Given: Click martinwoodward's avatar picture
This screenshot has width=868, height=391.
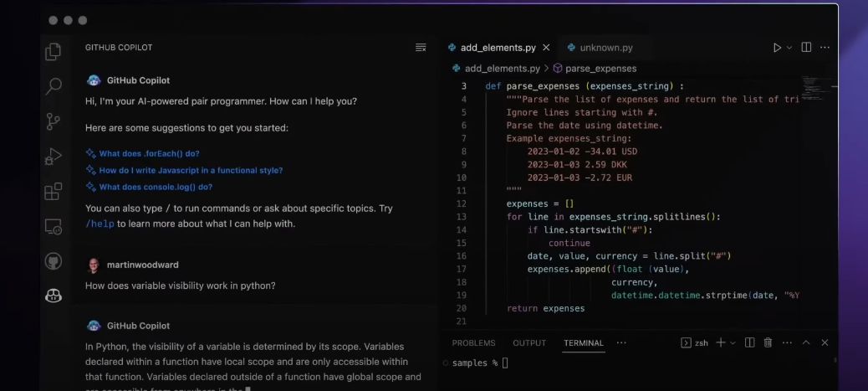Looking at the screenshot, I should pyautogui.click(x=94, y=265).
